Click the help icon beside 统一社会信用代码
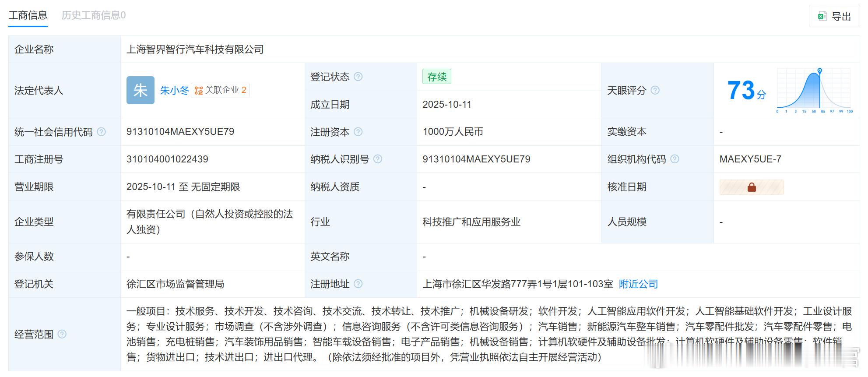The height and width of the screenshot is (377, 868). [x=101, y=132]
